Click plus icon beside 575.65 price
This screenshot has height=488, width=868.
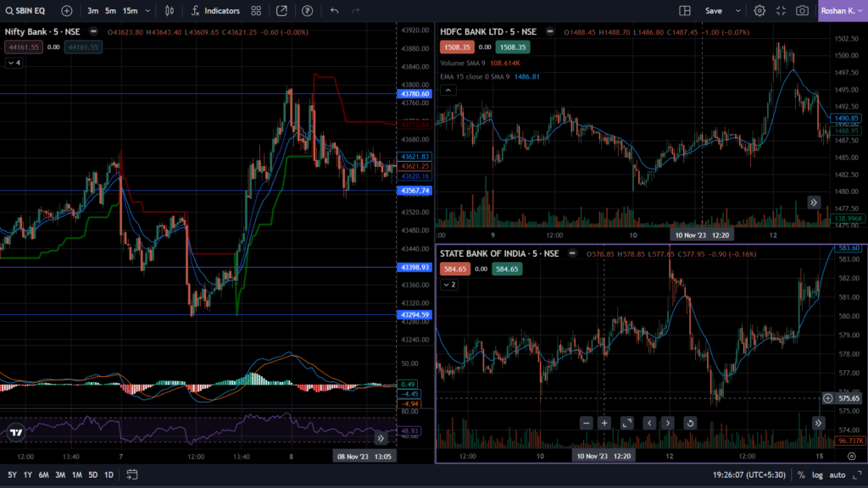click(827, 398)
